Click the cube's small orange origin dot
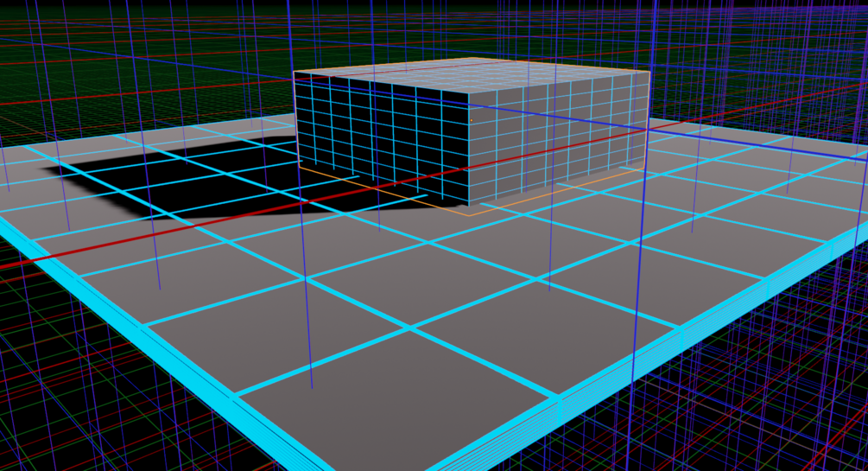The image size is (868, 471). coord(471,120)
